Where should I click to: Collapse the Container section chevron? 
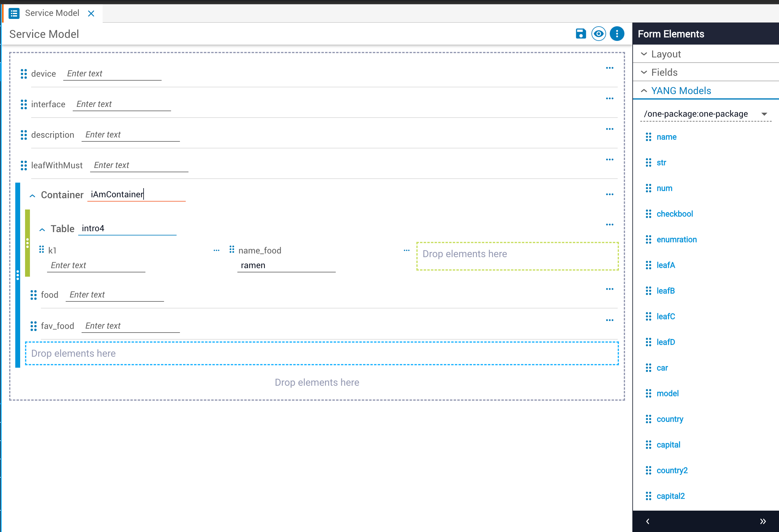(32, 195)
